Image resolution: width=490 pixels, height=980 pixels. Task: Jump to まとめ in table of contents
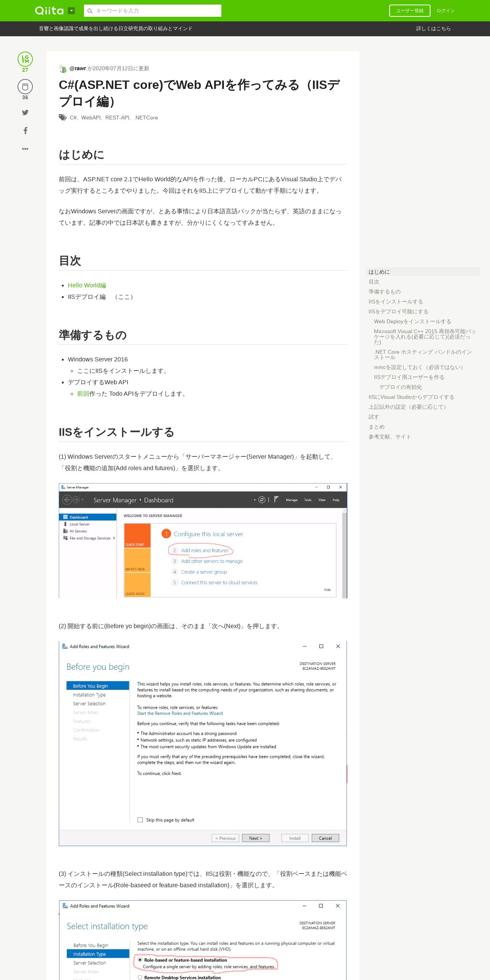377,427
